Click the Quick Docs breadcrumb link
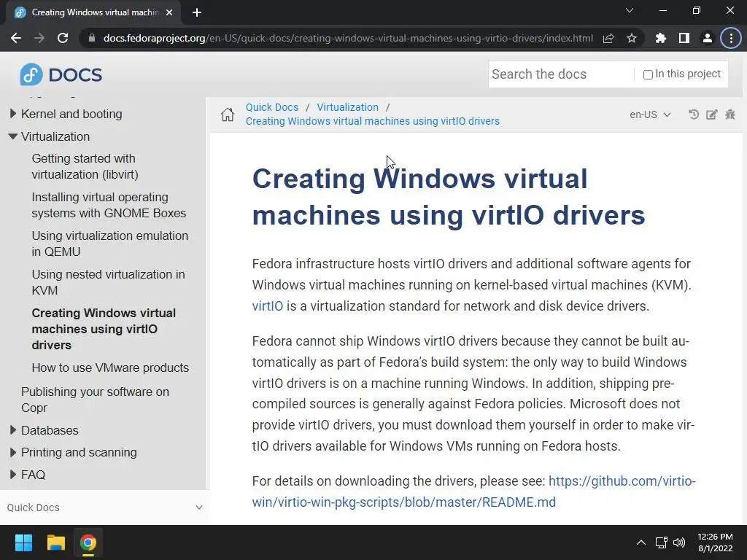This screenshot has width=747, height=560. pyautogui.click(x=272, y=107)
